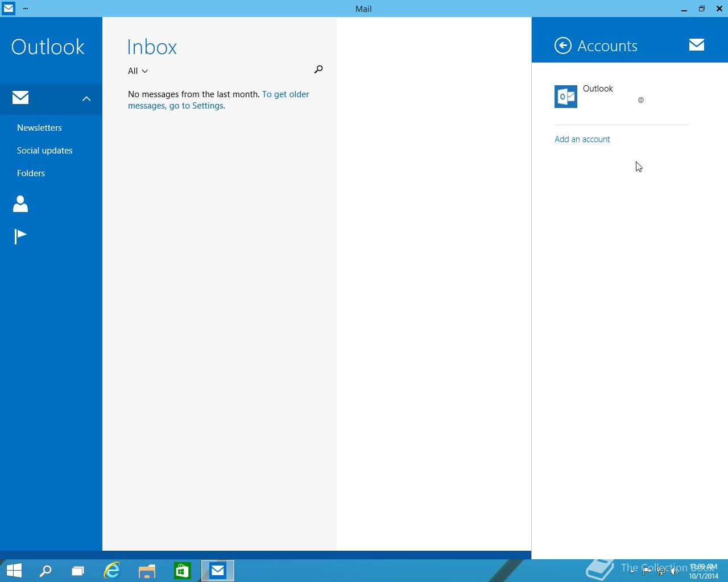Click the volume speaker tray icon
The image size is (728, 582).
click(x=675, y=571)
